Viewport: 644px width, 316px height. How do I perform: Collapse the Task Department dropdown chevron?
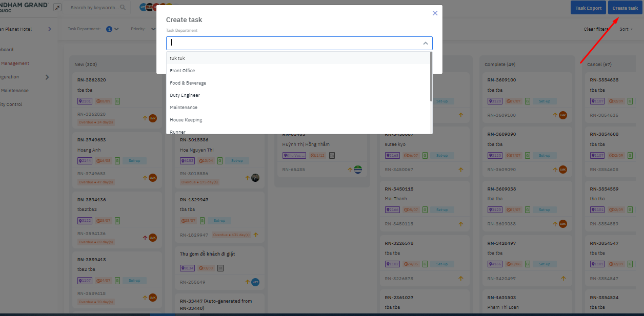point(425,44)
